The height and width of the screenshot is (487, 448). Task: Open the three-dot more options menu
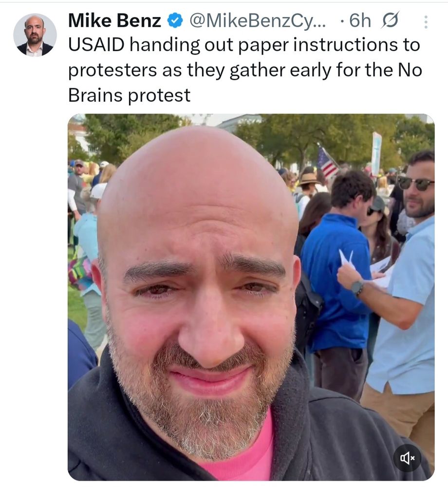(x=426, y=22)
